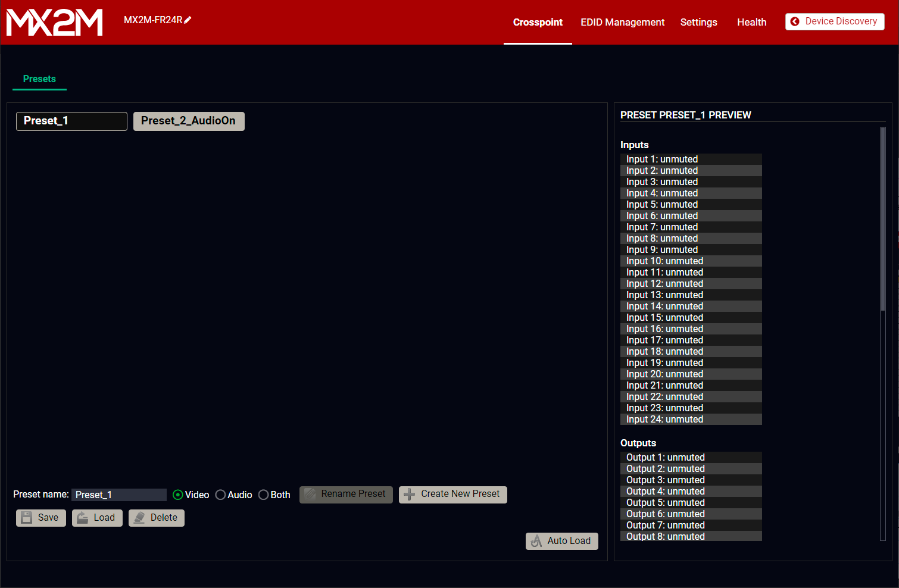The width and height of the screenshot is (899, 588).
Task: Open the Crosspoint tab
Action: coord(538,23)
